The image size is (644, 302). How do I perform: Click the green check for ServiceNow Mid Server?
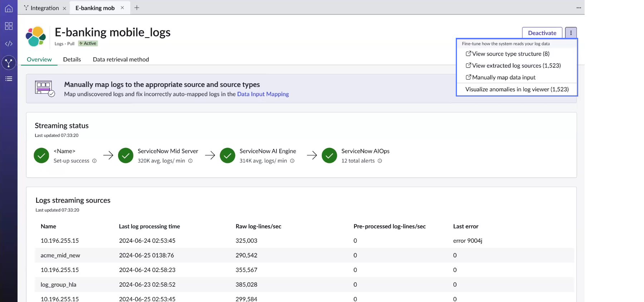126,155
